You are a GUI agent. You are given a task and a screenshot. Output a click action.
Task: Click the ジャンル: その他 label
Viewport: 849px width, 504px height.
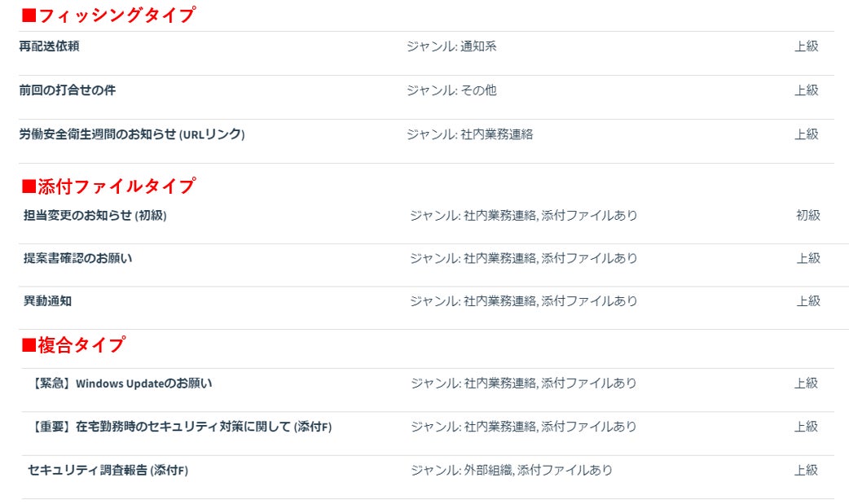[x=451, y=90]
